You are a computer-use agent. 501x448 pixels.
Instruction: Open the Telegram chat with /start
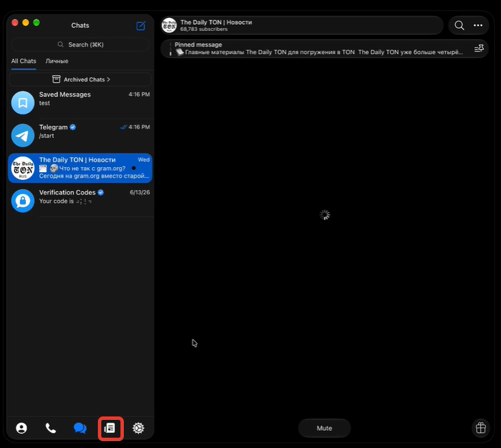(80, 135)
